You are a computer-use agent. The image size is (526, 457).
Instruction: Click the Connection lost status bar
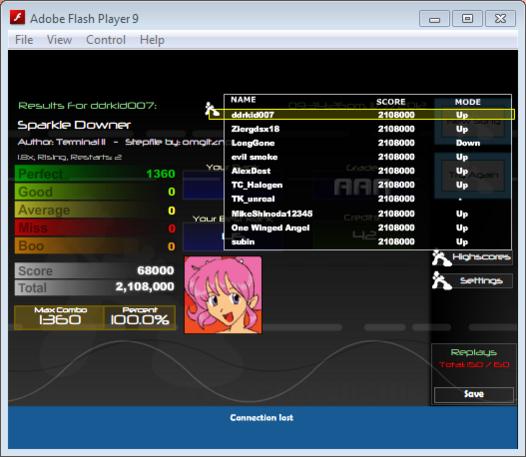tap(263, 427)
